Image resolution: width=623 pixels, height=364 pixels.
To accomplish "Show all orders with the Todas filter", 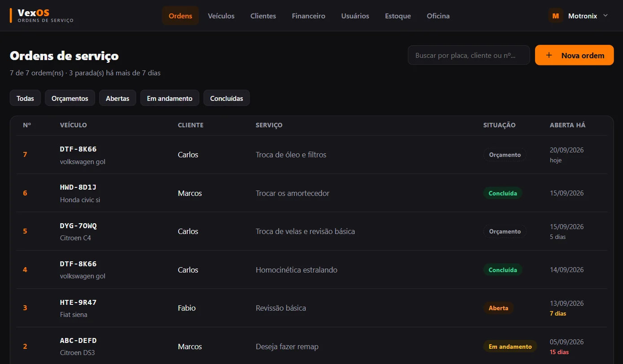I will coord(25,98).
